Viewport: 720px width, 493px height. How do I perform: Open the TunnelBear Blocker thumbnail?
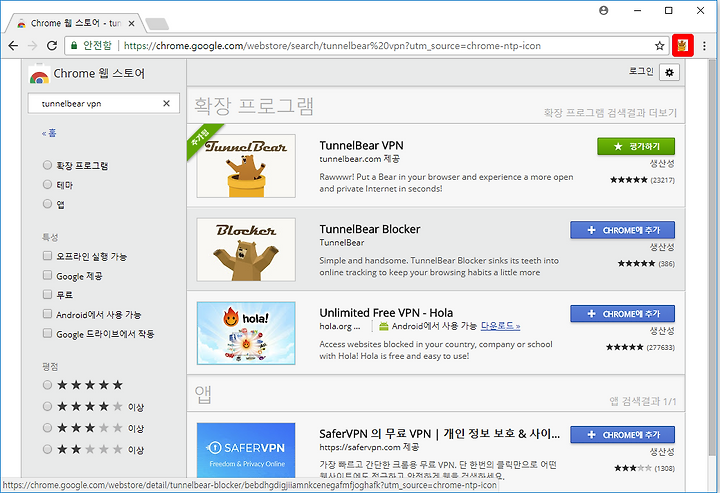(x=246, y=249)
